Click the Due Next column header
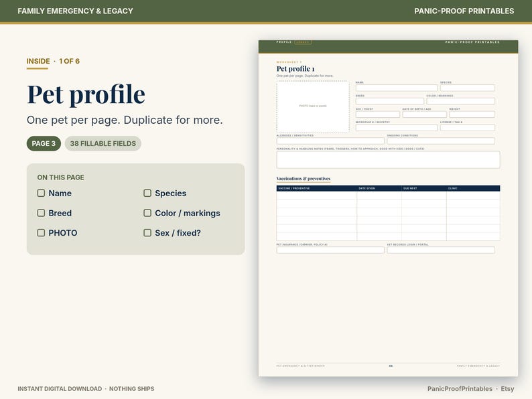532x399 pixels. pyautogui.click(x=424, y=189)
